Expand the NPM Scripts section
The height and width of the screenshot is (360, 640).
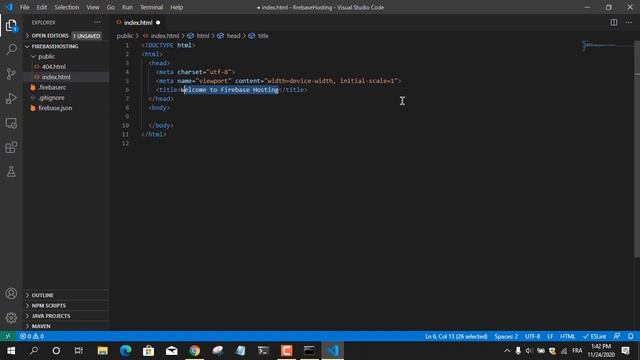[x=66, y=305]
